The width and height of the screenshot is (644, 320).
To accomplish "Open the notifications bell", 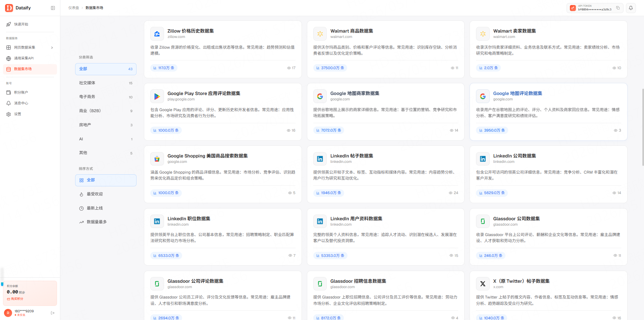I will tap(631, 8).
